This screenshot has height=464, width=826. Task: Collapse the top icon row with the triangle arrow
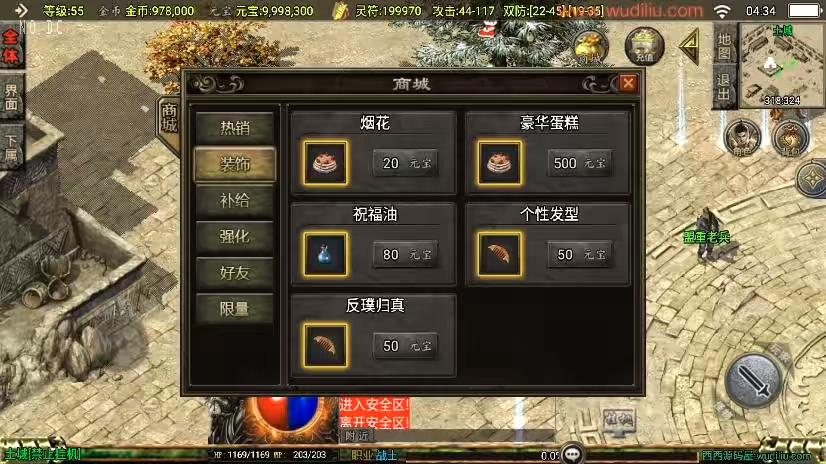[690, 46]
